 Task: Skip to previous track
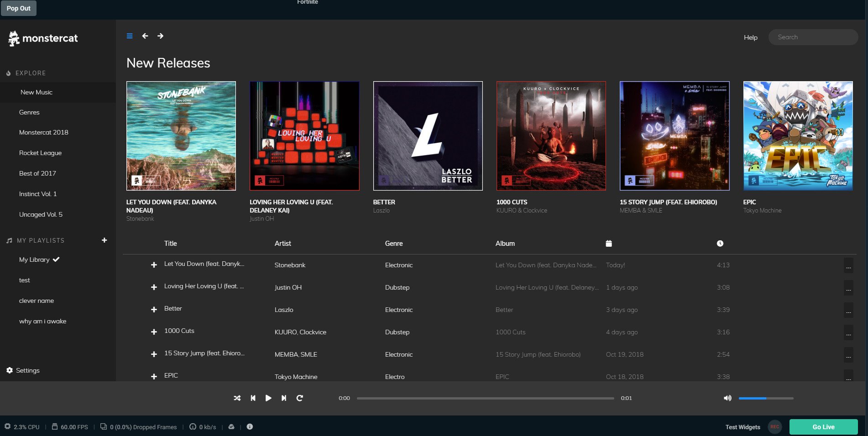tap(253, 398)
